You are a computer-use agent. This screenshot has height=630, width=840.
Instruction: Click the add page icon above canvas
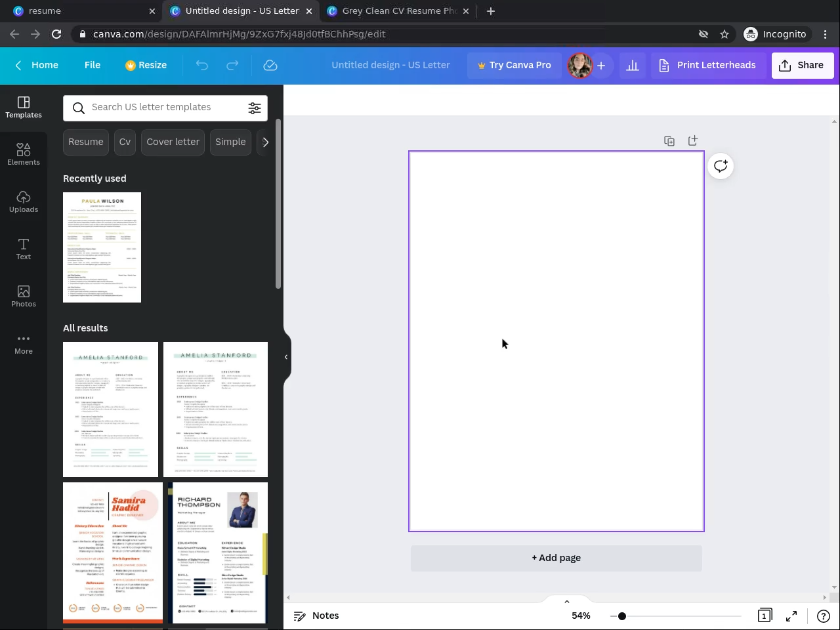(693, 141)
